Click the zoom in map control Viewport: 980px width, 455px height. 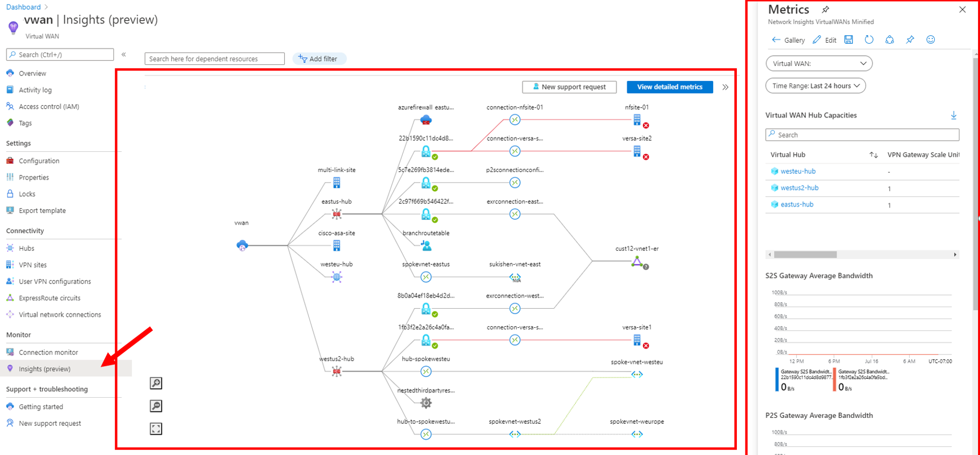(156, 383)
